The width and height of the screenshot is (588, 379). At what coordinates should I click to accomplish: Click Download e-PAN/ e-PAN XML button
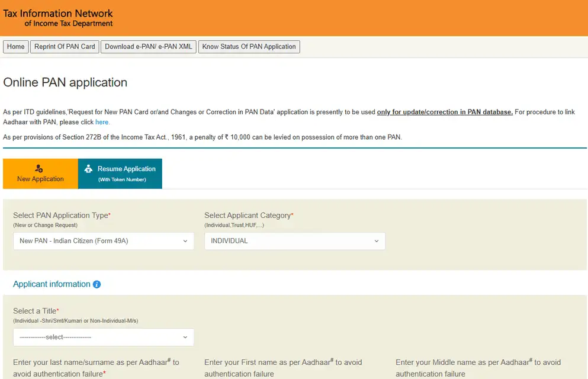click(149, 47)
